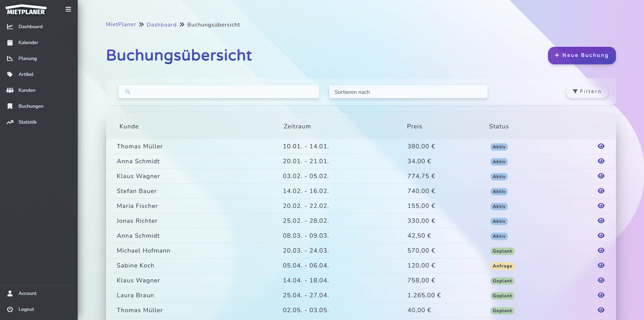View Maria Fischer's booking details
Image resolution: width=644 pixels, height=320 pixels.
coord(601,206)
